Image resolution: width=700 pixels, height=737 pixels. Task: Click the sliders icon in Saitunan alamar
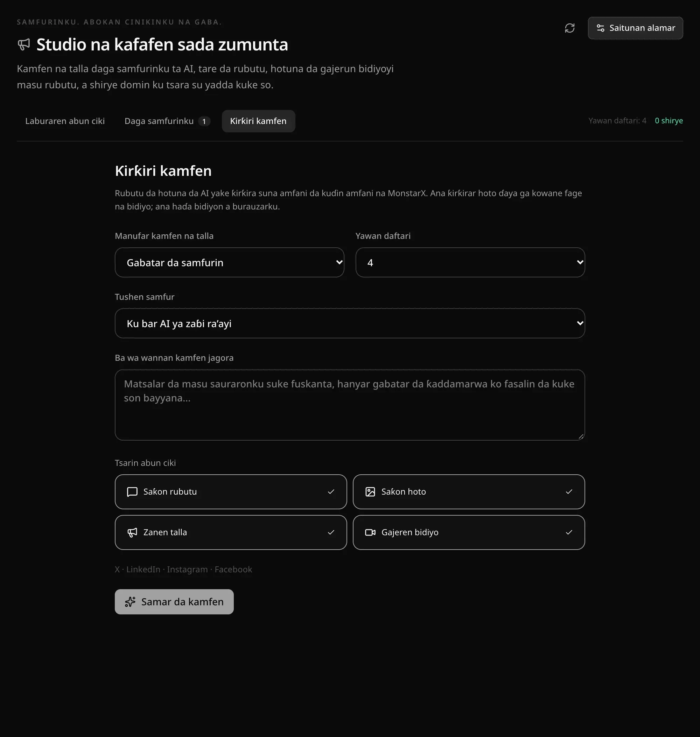click(600, 28)
